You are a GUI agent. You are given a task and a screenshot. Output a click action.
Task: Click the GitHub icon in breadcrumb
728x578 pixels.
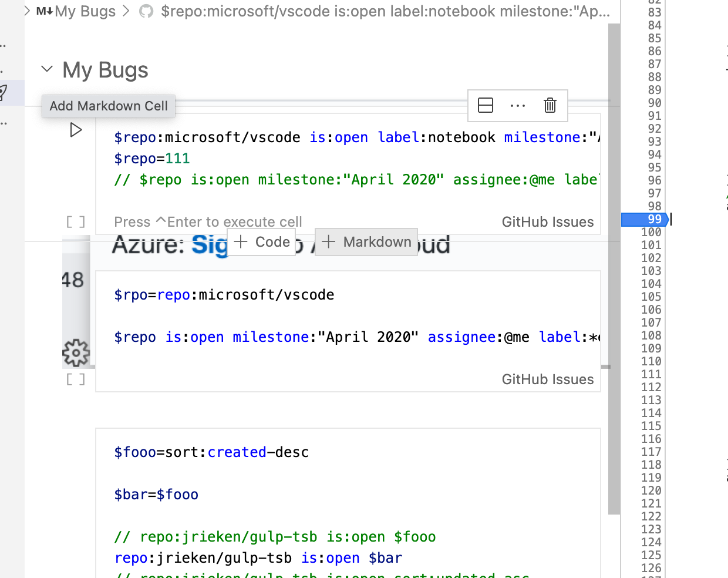[146, 11]
